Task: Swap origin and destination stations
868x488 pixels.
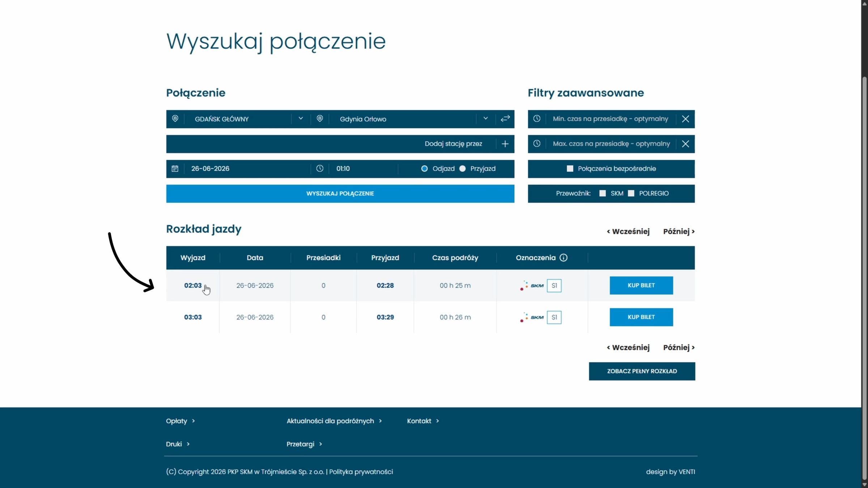Action: [505, 119]
